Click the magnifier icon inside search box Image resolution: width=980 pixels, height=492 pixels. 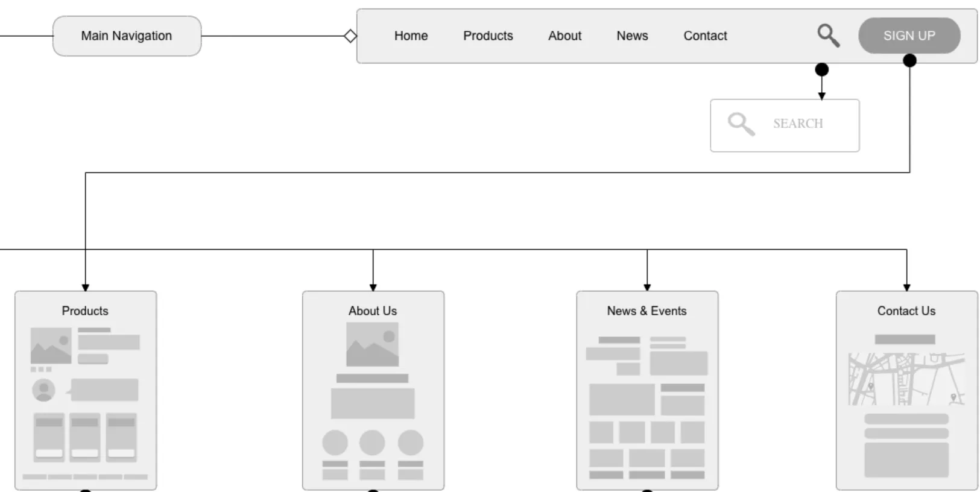741,124
